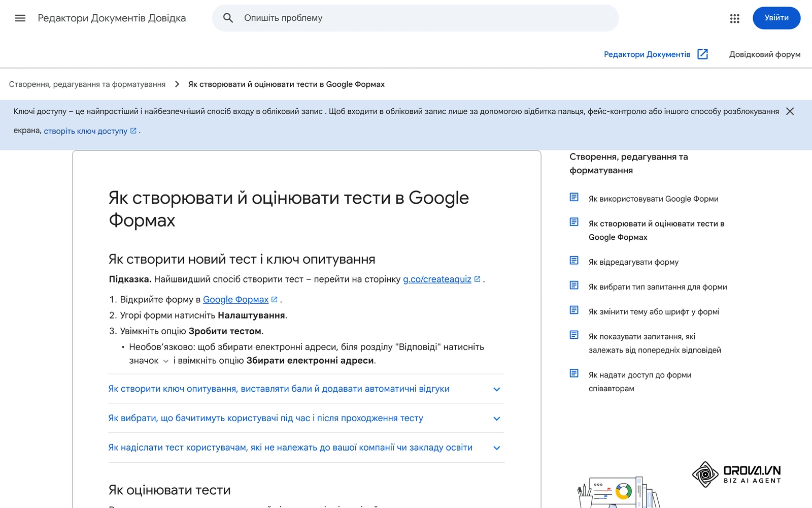Click Редактори Документів Довідка title
Screen dimensions: 812x508
coord(112,18)
